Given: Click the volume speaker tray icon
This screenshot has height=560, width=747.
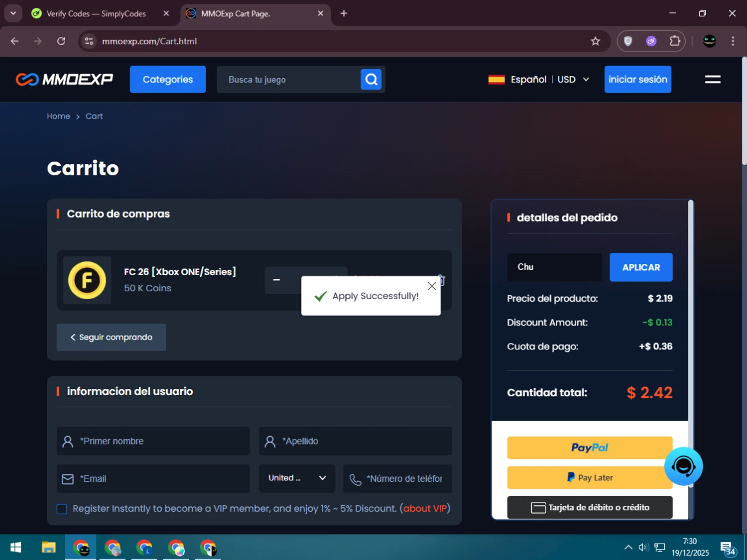Looking at the screenshot, I should (643, 548).
